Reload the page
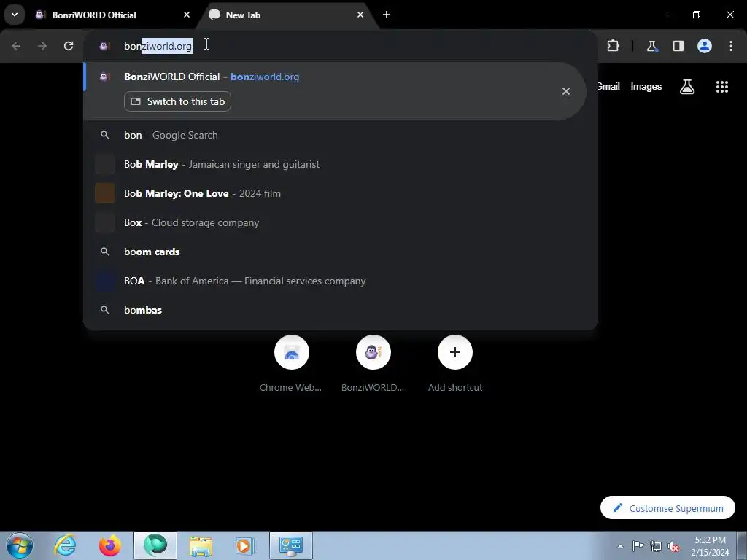 [x=69, y=46]
